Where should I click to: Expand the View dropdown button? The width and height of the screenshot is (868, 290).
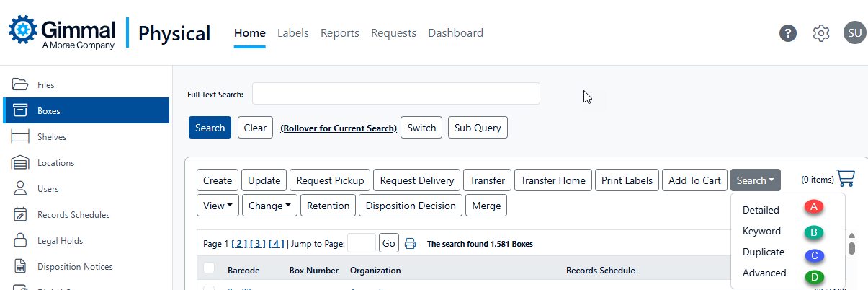click(218, 206)
